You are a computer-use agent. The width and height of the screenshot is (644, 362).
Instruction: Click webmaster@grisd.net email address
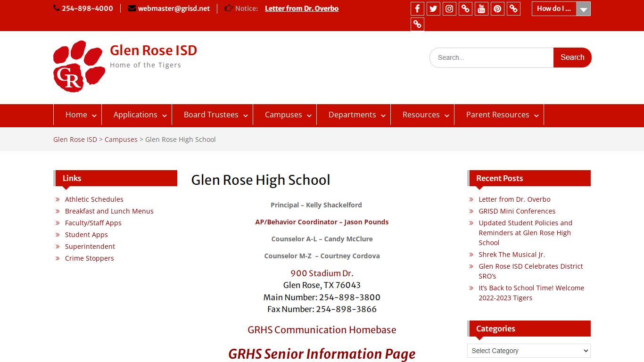[x=174, y=8]
